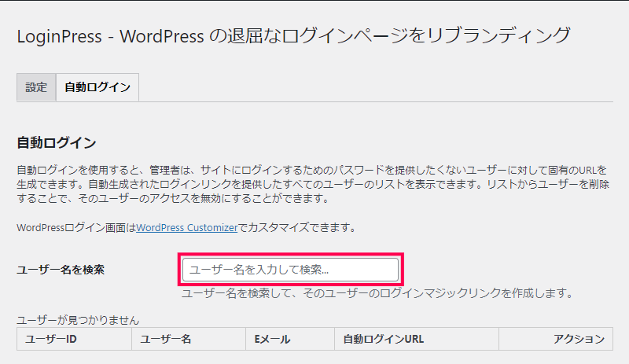Click the ユーザーID column header
Viewport: 629px width, 364px height.
pos(74,339)
